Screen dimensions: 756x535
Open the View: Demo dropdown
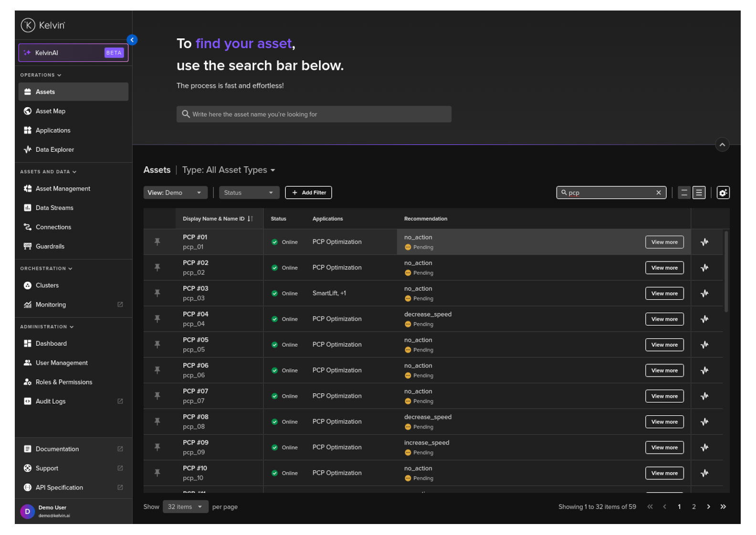pyautogui.click(x=175, y=193)
